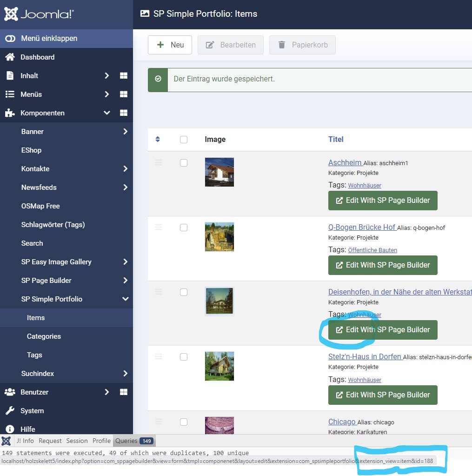Expand the SP Page Builder submenu
Screen dimensions: 472x476
(125, 281)
